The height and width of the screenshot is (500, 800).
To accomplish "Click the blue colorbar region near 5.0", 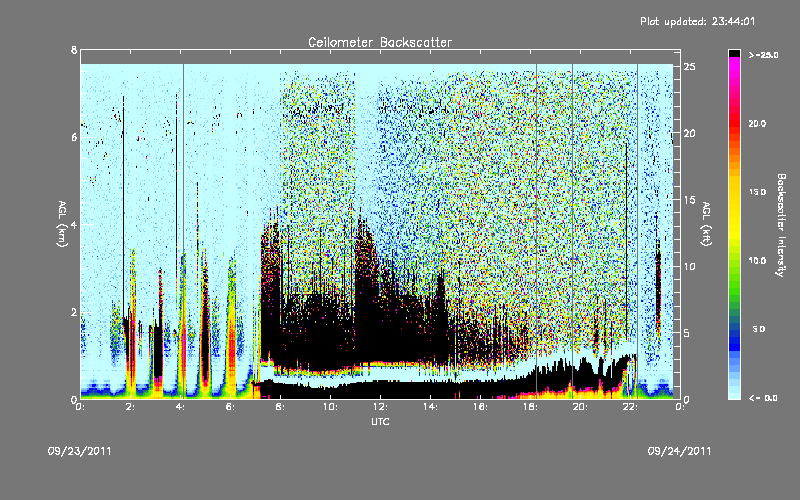I will (x=734, y=329).
